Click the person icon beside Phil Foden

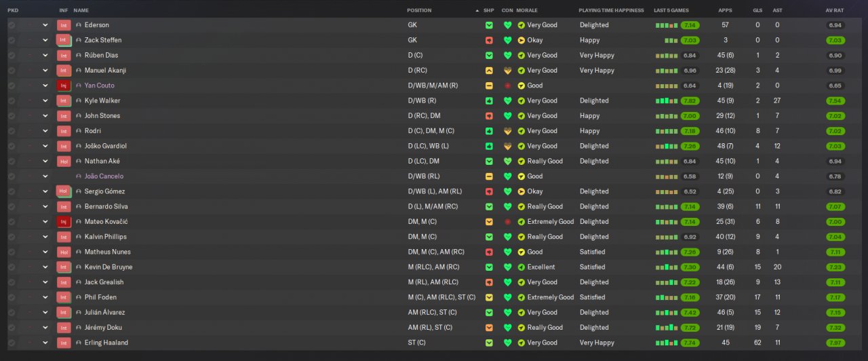click(x=79, y=297)
